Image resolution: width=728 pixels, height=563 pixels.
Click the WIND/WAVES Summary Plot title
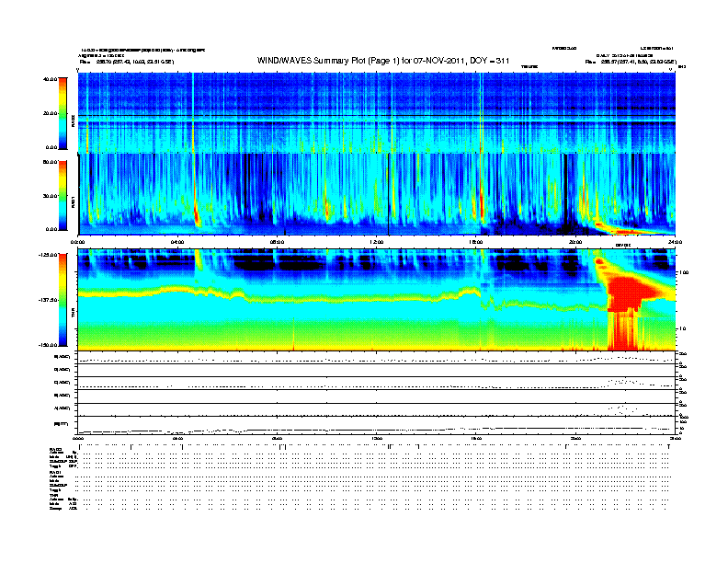(383, 61)
